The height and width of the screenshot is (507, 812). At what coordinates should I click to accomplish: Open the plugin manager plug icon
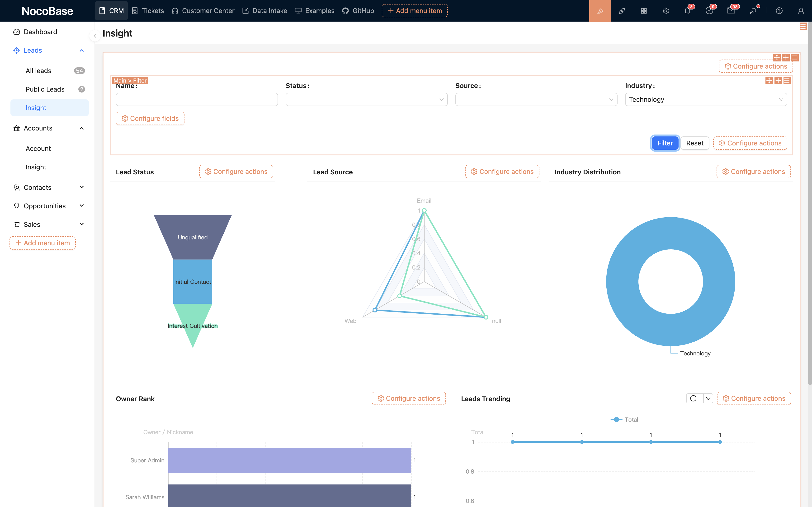[622, 11]
